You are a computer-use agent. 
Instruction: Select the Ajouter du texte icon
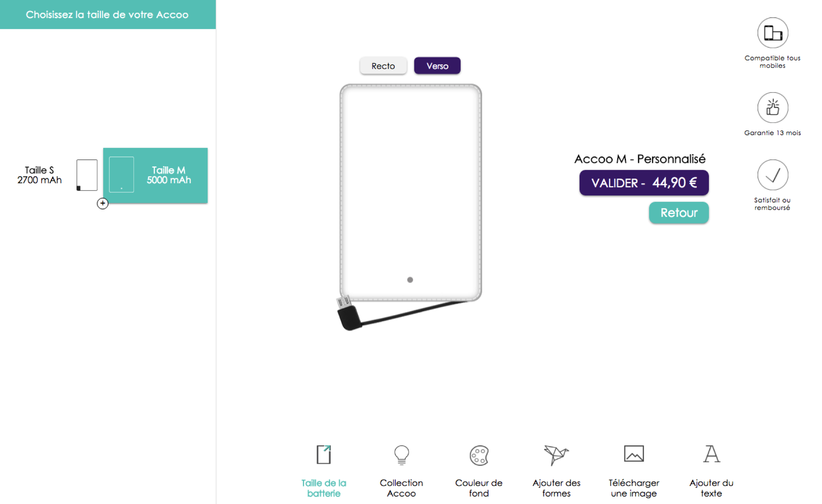711,454
